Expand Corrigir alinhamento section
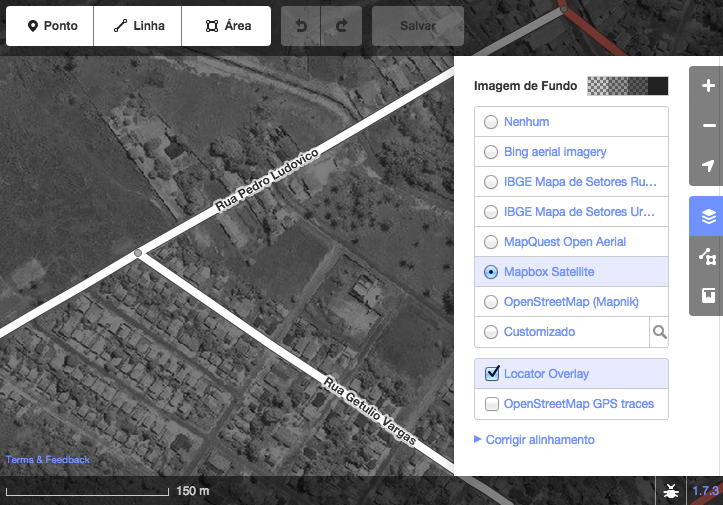The image size is (723, 505). 534,440
